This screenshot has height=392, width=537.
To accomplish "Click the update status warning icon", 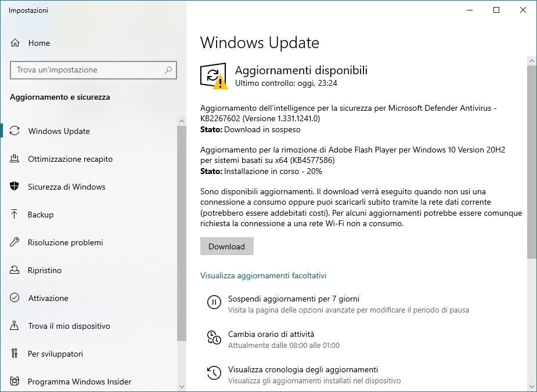I will coord(214,76).
